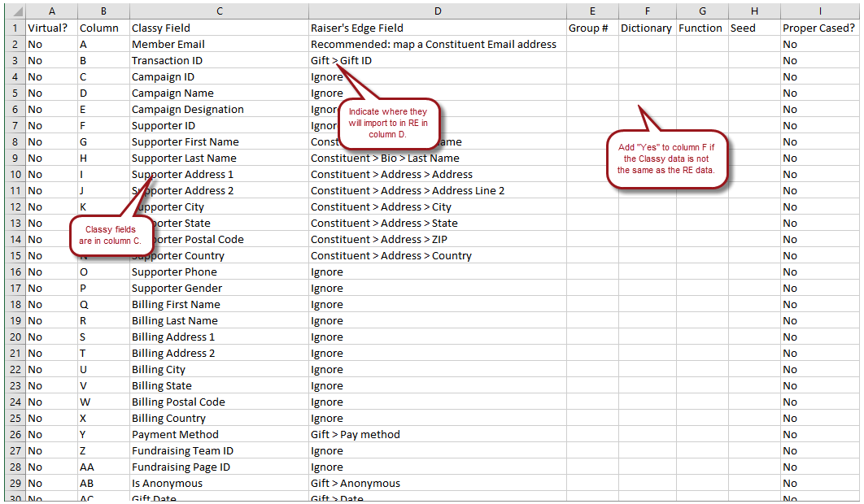Select row 1 by its row number
Viewport: 864px width, 504px height.
point(15,28)
